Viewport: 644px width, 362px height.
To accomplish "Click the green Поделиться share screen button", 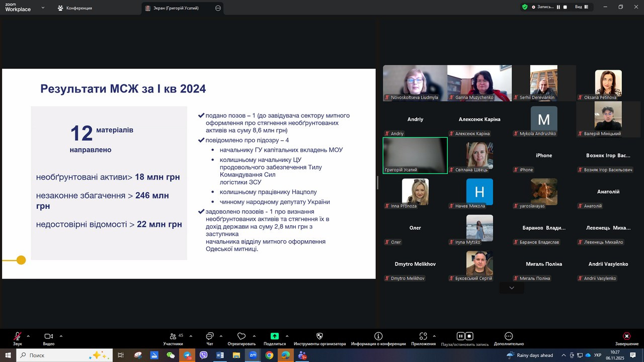I will click(275, 338).
